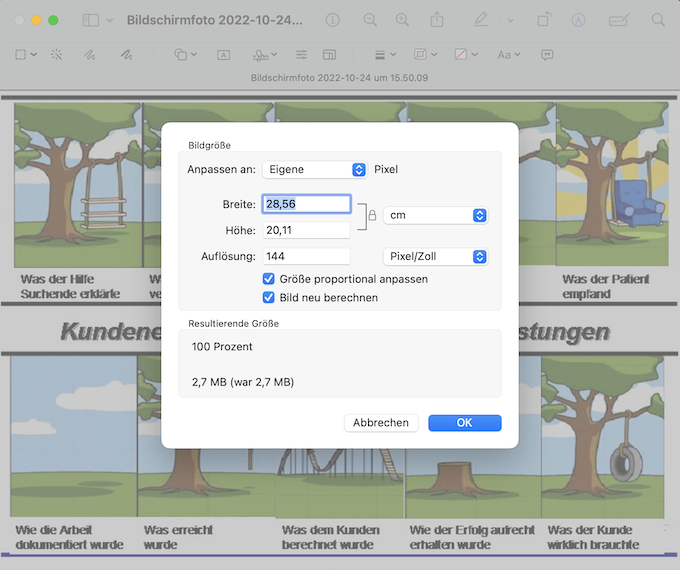Viewport: 680px width, 570px height.
Task: Uncheck Bild neu berechnen
Action: pos(268,297)
